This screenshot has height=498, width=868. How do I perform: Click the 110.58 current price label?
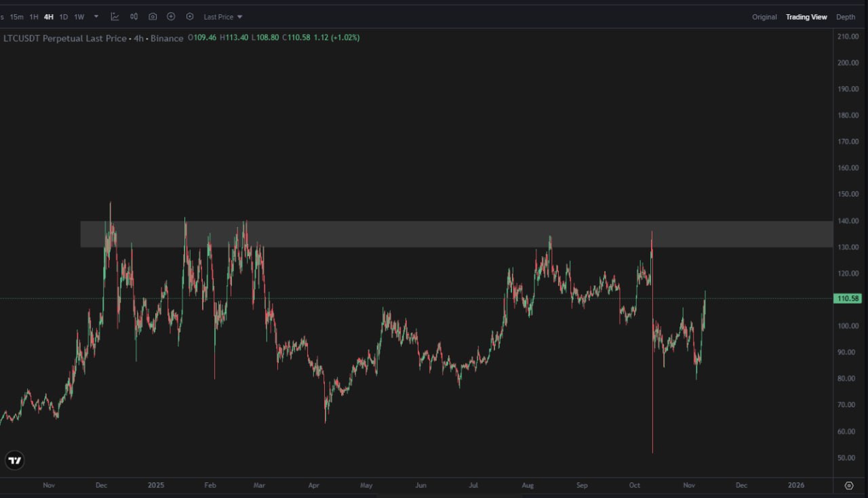[x=849, y=299]
